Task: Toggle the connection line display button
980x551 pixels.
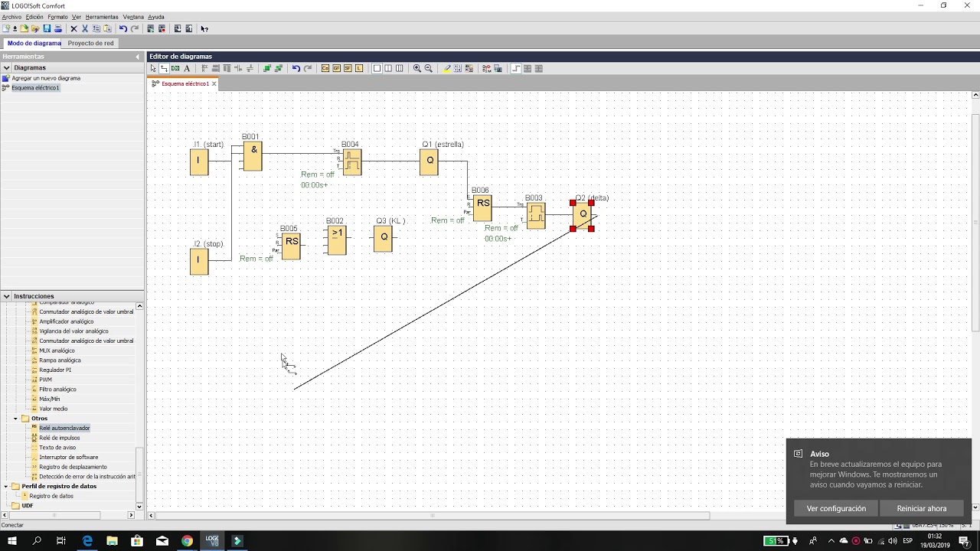Action: (516, 68)
